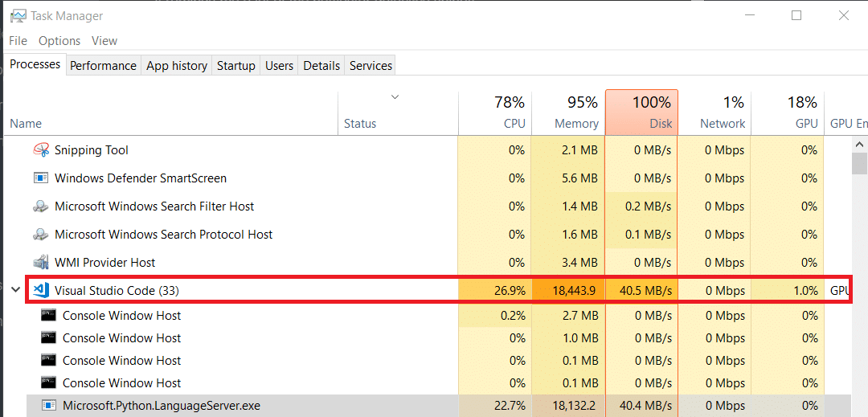Image resolution: width=868 pixels, height=417 pixels.
Task: Switch to the Services tab
Action: tap(371, 66)
